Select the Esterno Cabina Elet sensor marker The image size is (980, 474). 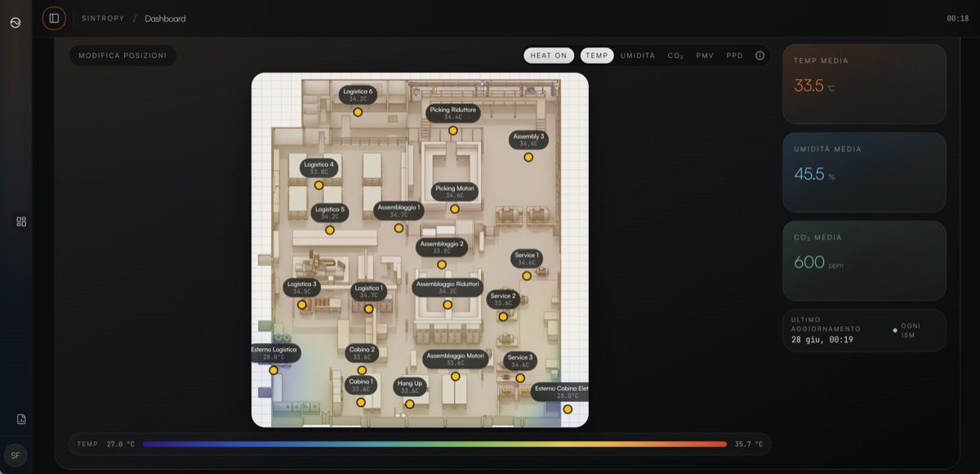pyautogui.click(x=568, y=409)
